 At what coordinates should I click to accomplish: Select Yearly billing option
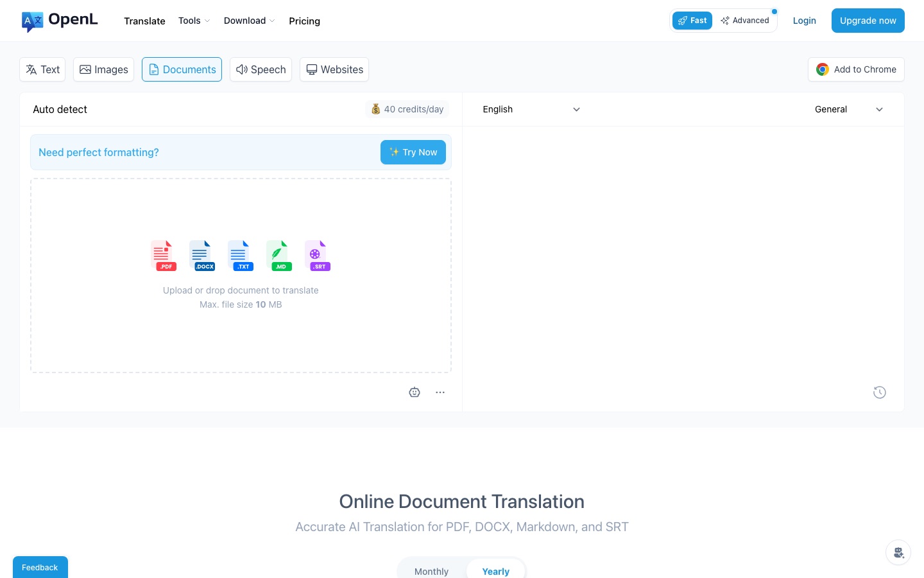pyautogui.click(x=496, y=571)
